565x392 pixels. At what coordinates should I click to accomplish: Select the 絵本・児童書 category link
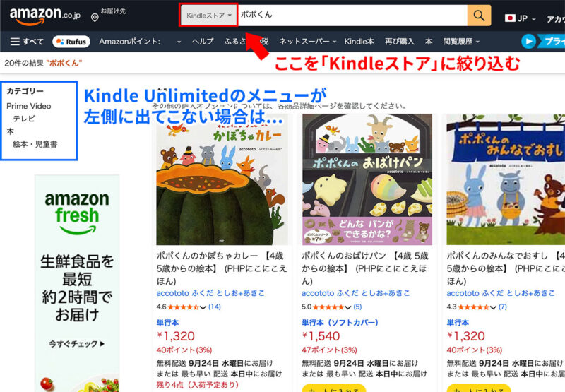click(35, 144)
